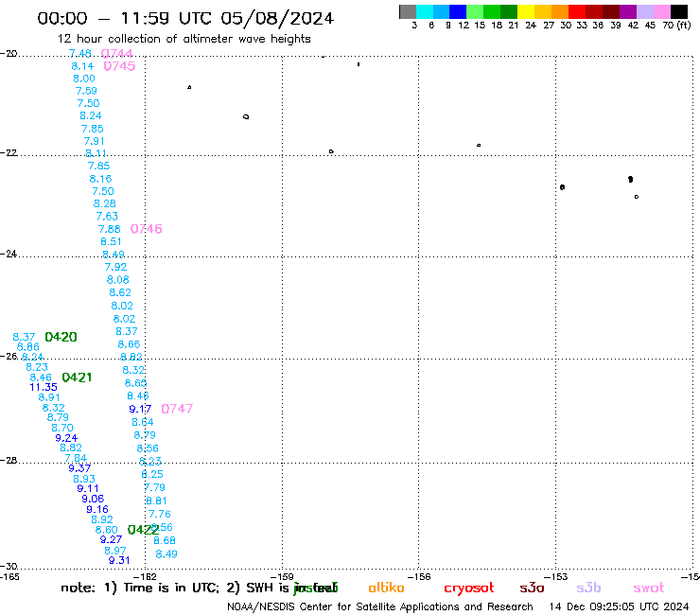Click the pink swot legend label
The width and height of the screenshot is (700, 615).
coord(649,589)
